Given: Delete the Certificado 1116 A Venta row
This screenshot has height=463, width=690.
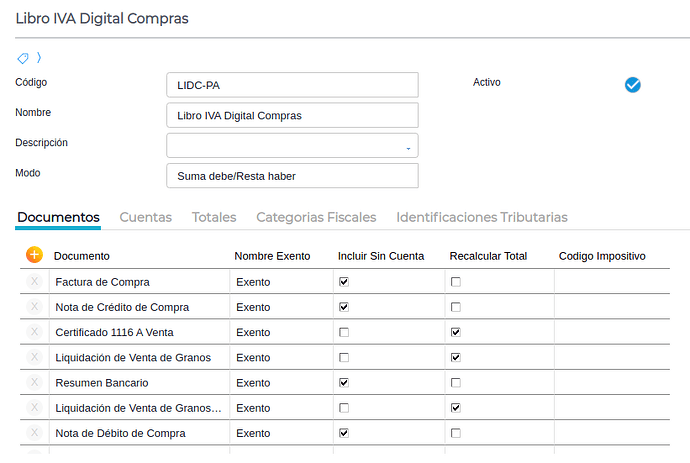Looking at the screenshot, I should 34,332.
